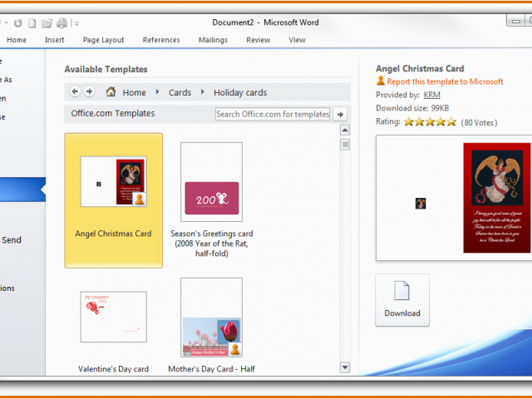Select the Angel Christmas Card template thumbnail
The width and height of the screenshot is (532, 399).
point(113,200)
